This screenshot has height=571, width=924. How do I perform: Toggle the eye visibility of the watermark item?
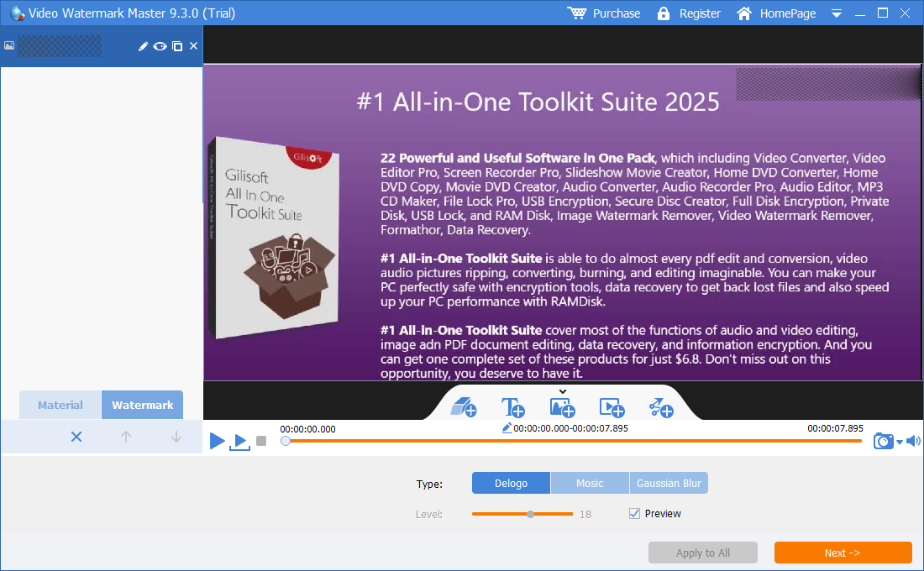160,46
